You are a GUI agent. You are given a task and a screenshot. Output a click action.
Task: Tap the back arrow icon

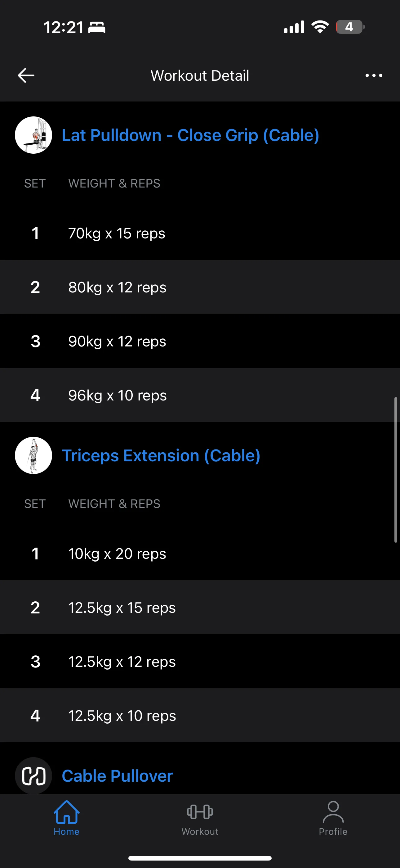[26, 75]
